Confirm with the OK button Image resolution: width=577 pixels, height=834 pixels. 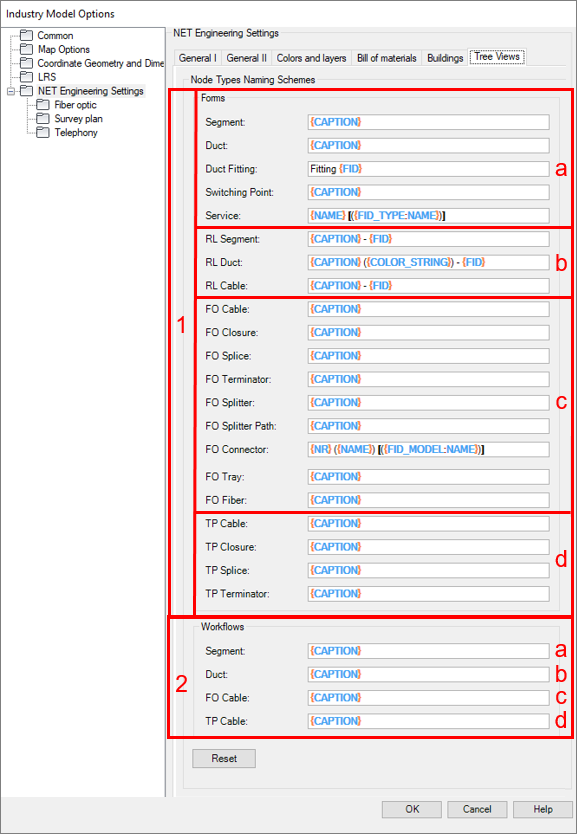[412, 810]
